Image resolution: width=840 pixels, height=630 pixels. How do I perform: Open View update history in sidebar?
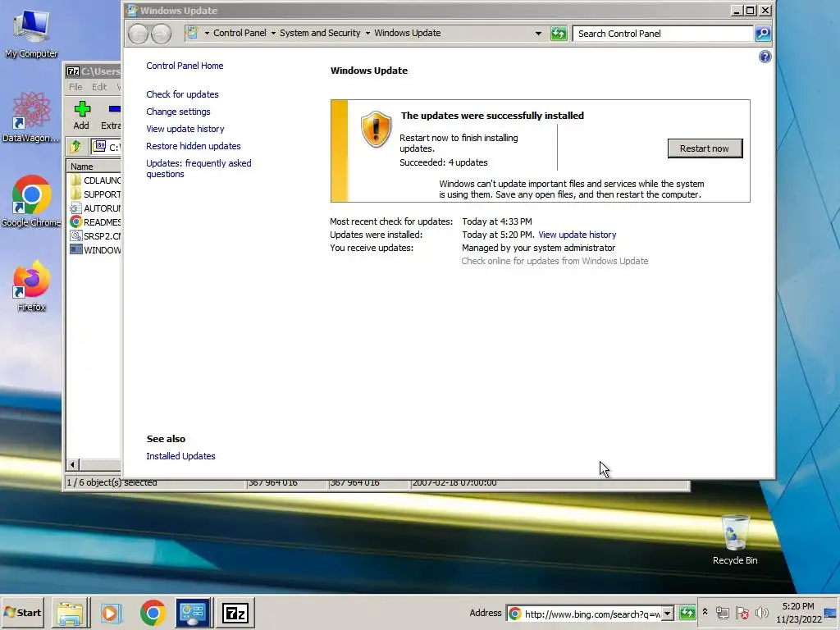(x=185, y=129)
